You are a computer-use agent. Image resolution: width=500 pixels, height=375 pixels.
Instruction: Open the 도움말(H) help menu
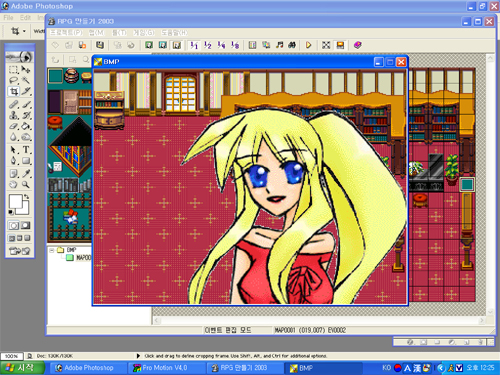[174, 33]
